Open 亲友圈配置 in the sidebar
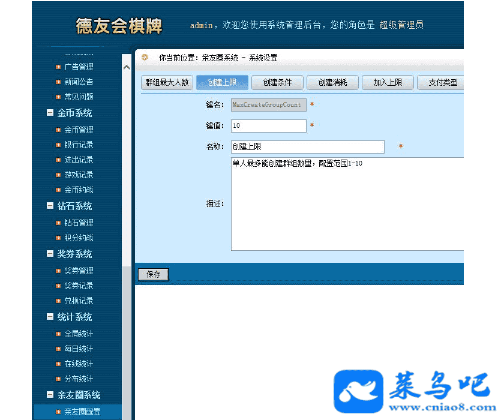504x420 pixels. pos(82,412)
